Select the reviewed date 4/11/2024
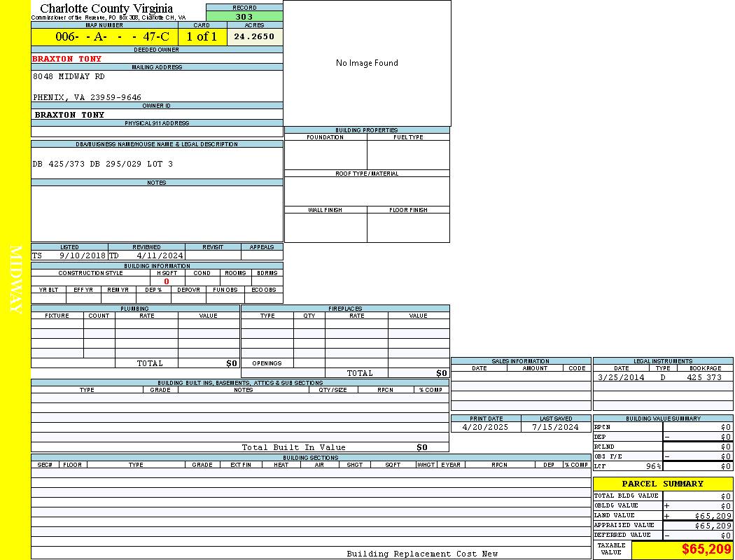 [160, 255]
